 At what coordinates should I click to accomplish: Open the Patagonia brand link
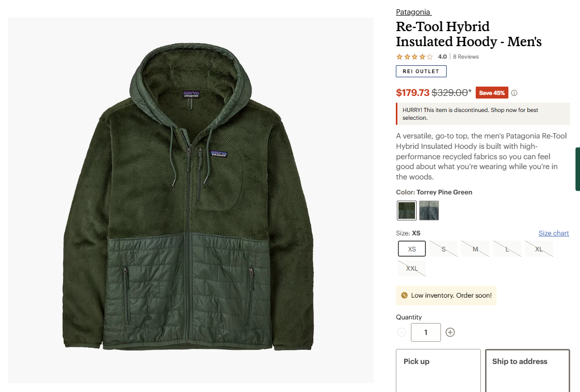pyautogui.click(x=413, y=12)
